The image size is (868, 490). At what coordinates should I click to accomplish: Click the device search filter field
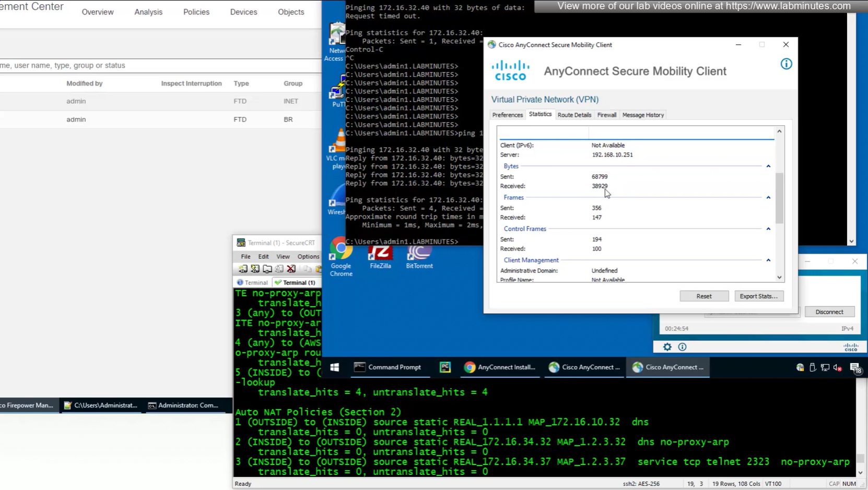(157, 65)
